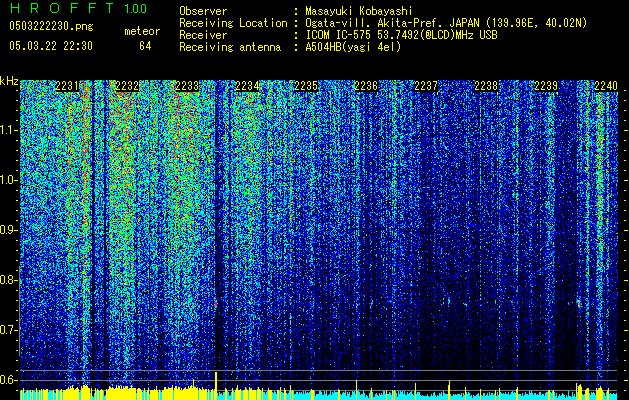The height and width of the screenshot is (400, 629).
Task: Click the 2232 time marker
Action: click(x=127, y=86)
